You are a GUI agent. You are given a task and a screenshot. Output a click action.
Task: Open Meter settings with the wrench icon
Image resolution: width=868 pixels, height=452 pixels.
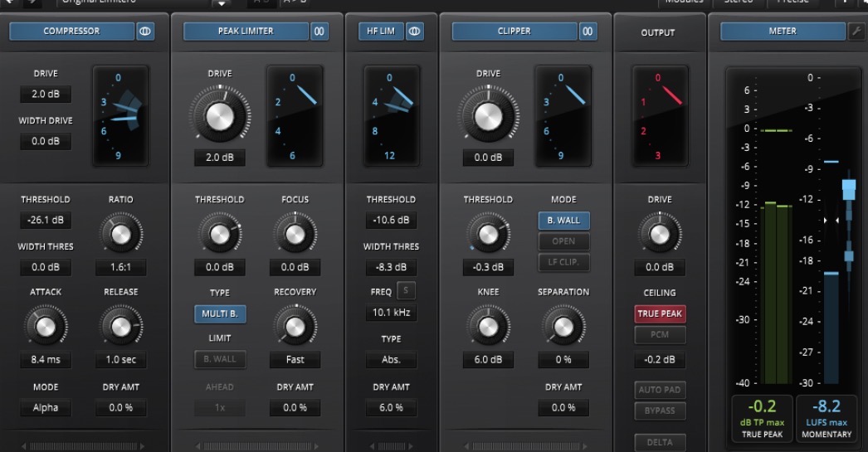[856, 31]
